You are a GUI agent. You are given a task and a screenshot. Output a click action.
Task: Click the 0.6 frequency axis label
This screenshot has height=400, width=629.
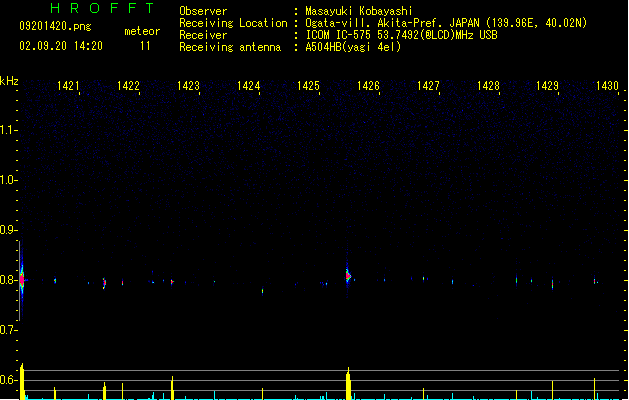point(8,380)
